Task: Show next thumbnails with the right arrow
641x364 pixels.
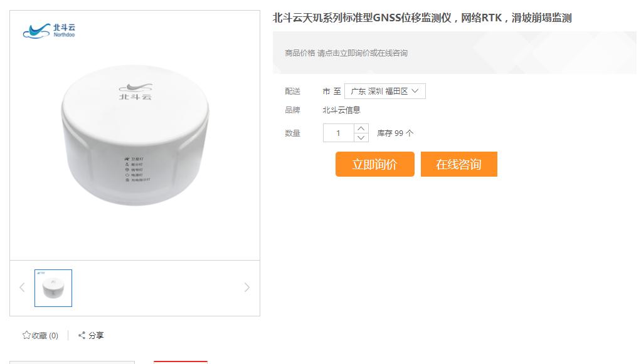Action: [247, 288]
